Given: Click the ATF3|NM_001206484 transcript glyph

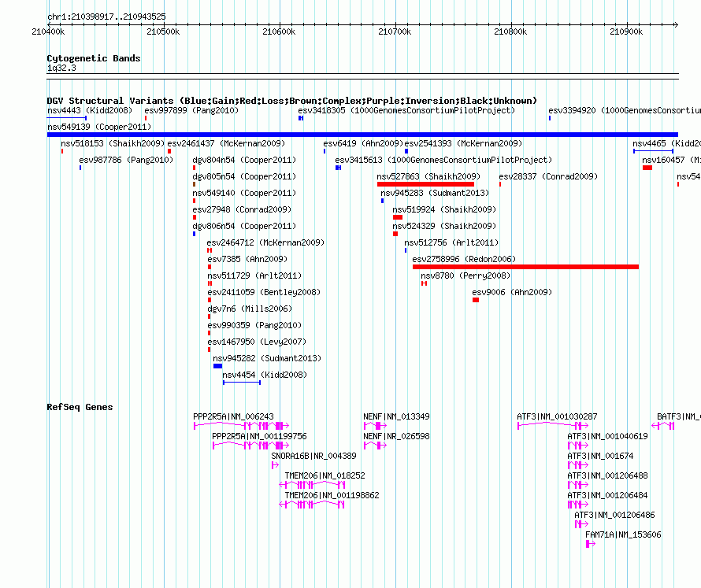Looking at the screenshot, I should click(578, 505).
